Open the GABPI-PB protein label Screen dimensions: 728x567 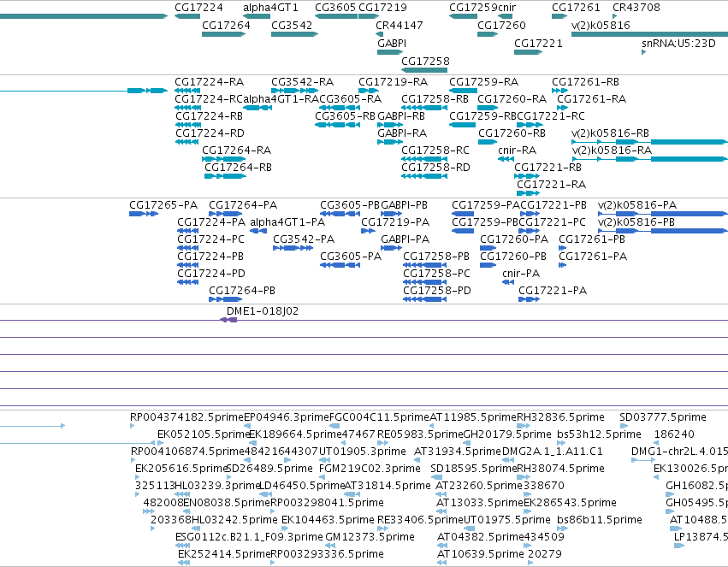tap(404, 205)
